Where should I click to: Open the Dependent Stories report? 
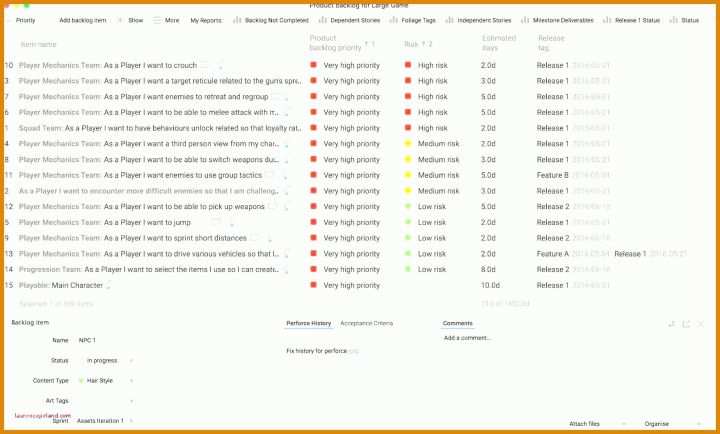click(x=355, y=20)
